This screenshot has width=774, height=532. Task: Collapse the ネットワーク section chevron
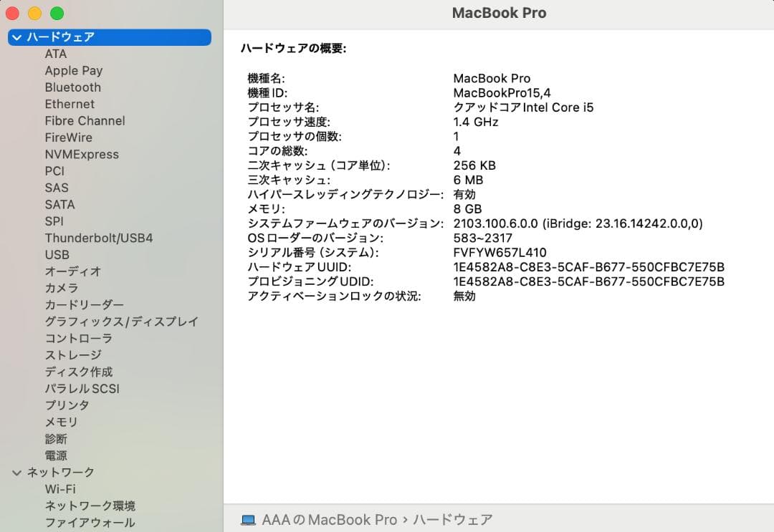click(16, 473)
